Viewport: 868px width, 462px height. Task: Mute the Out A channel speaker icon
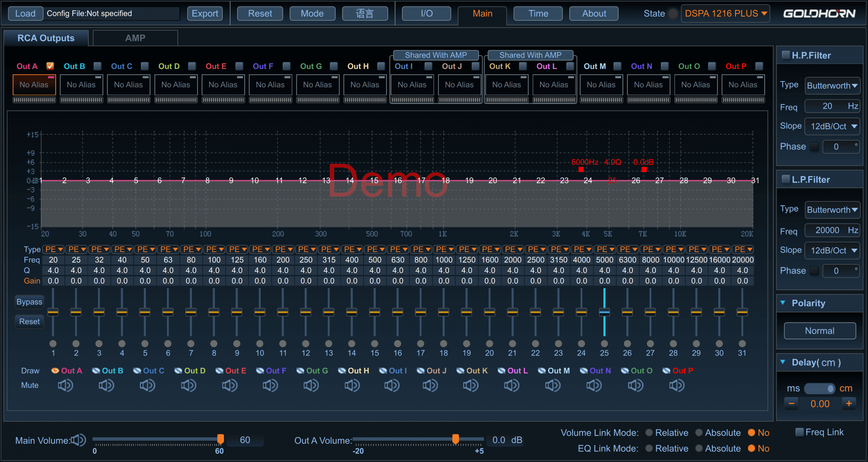click(x=65, y=385)
